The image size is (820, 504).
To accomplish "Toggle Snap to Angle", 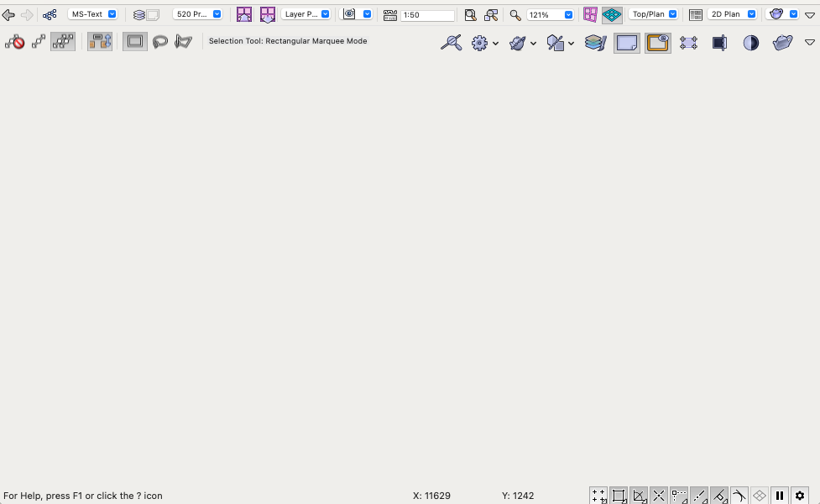I will pyautogui.click(x=639, y=496).
